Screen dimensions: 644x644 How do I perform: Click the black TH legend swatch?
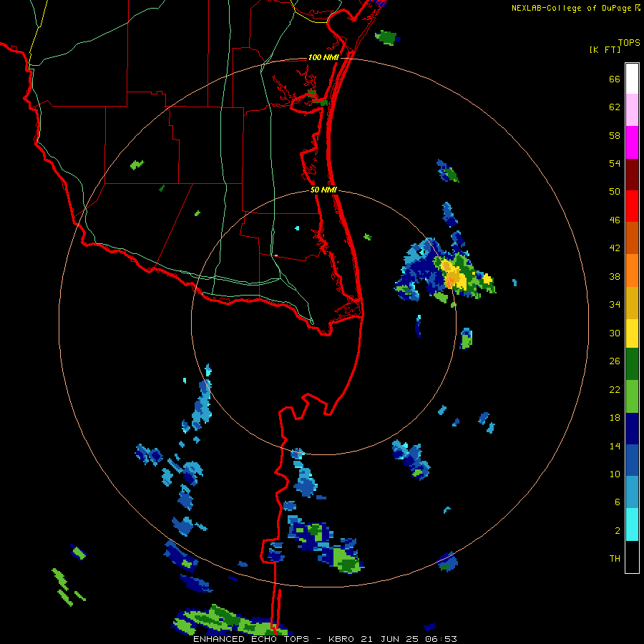tap(632, 557)
